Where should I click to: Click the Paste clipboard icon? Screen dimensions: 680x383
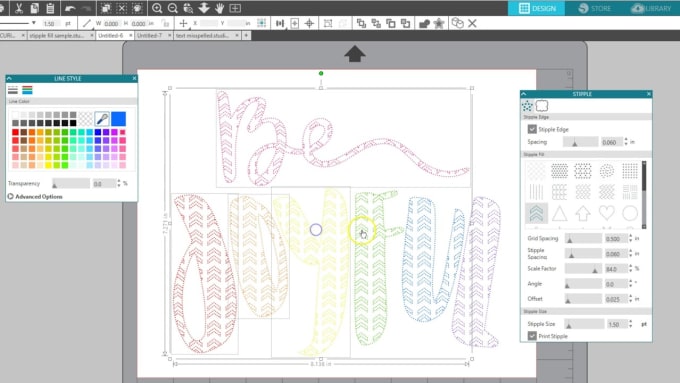(x=50, y=8)
